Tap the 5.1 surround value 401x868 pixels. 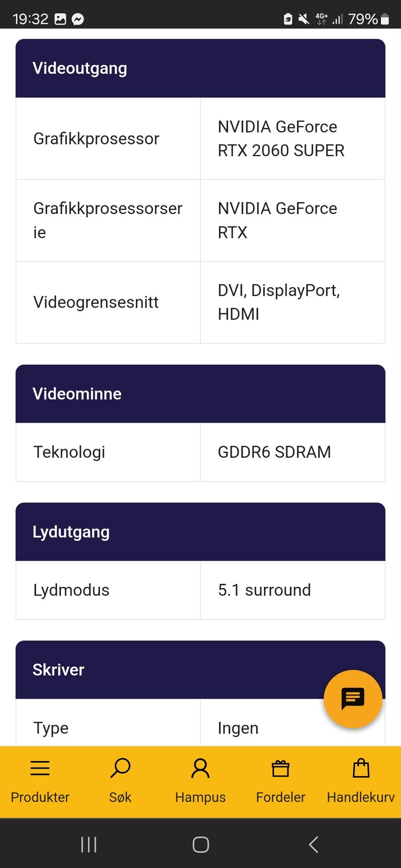pyautogui.click(x=264, y=590)
